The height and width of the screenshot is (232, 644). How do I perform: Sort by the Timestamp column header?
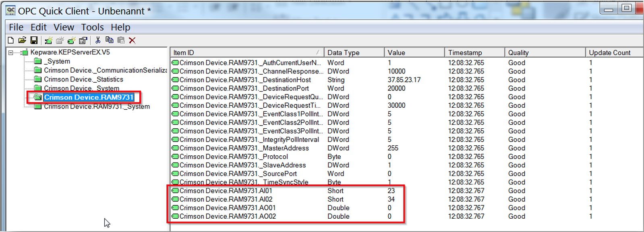point(474,52)
